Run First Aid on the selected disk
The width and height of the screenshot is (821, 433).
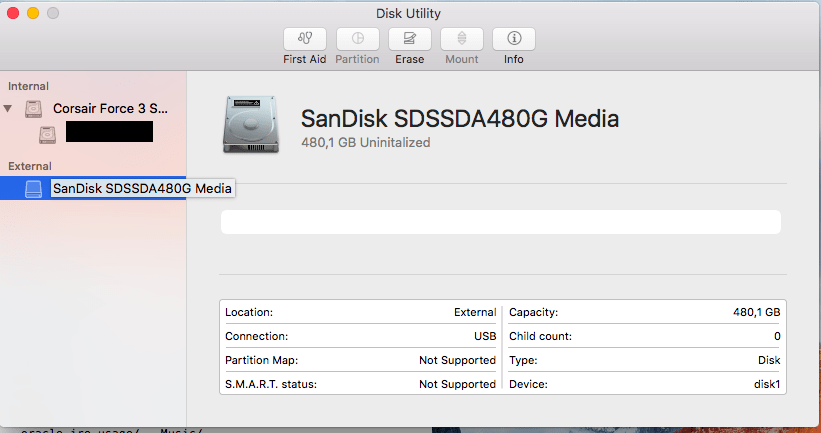pyautogui.click(x=305, y=39)
